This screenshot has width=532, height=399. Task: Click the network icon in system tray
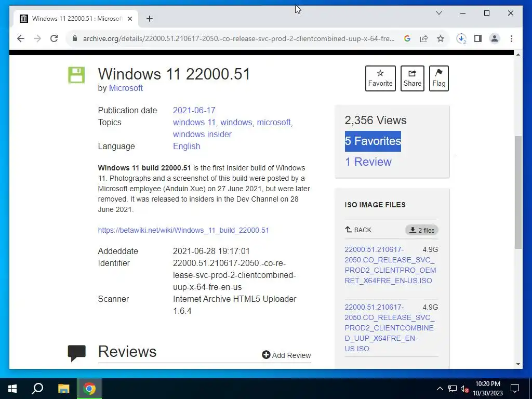[453, 389]
